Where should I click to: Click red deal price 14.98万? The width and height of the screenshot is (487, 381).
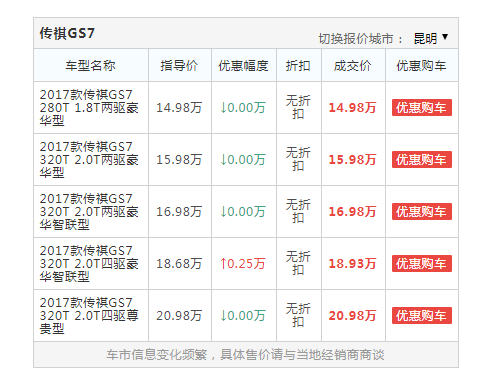pyautogui.click(x=352, y=107)
